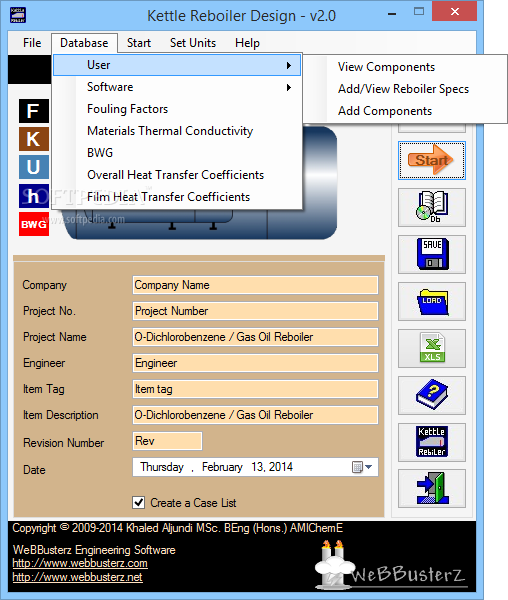Click the orange Start arrow button
508x600 pixels.
432,160
